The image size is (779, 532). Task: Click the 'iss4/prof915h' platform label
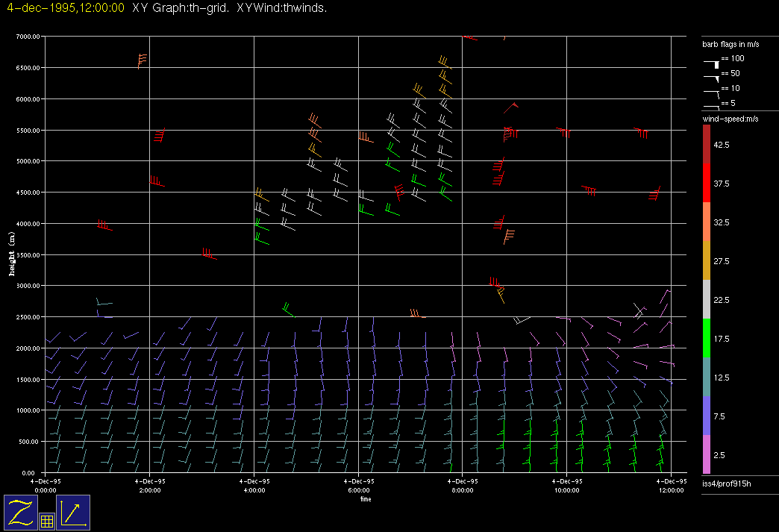[727, 484]
